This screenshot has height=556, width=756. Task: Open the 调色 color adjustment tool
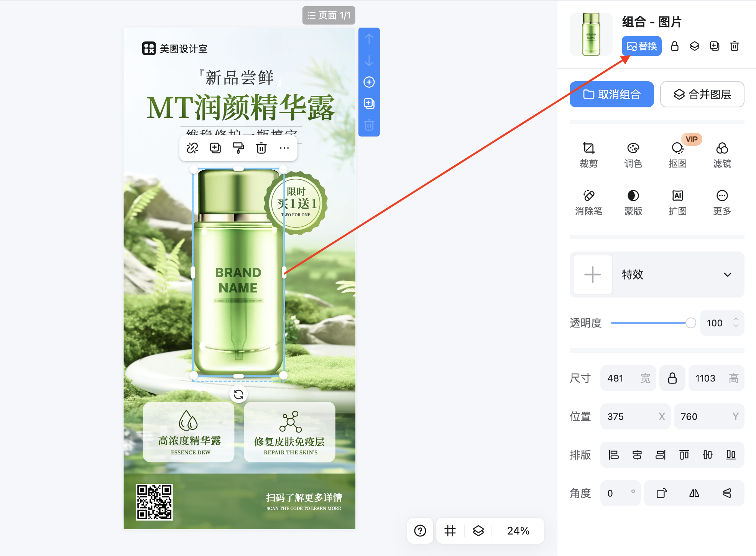[x=633, y=155]
